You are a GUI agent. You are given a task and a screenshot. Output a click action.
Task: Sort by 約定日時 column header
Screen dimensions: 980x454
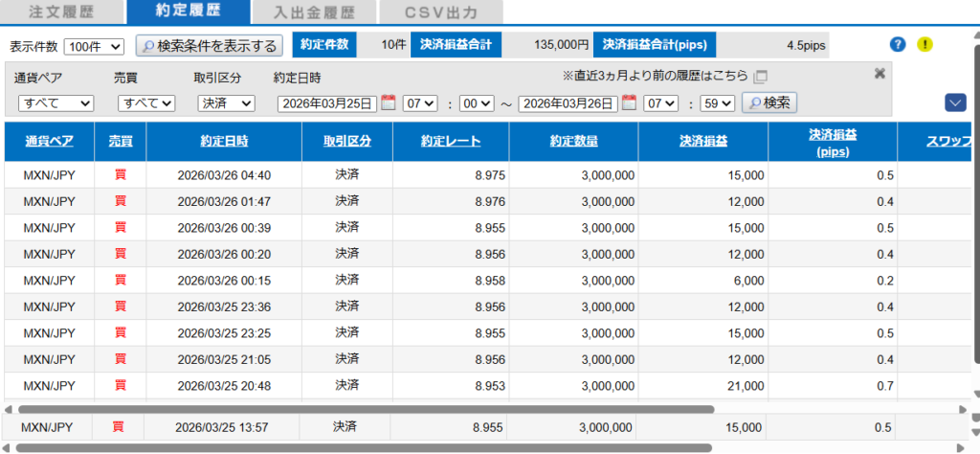point(224,141)
